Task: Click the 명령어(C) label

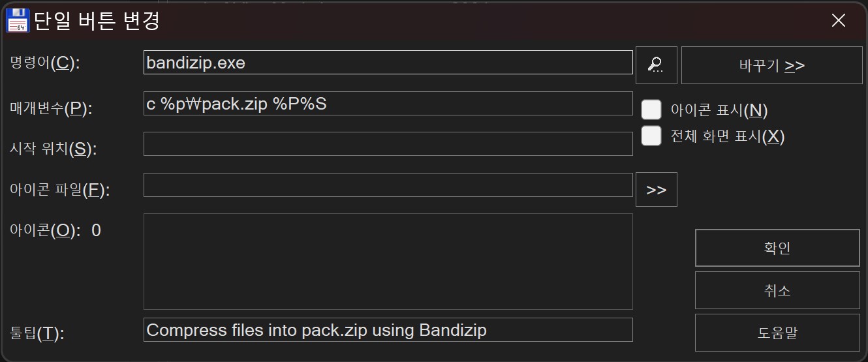Action: point(45,63)
